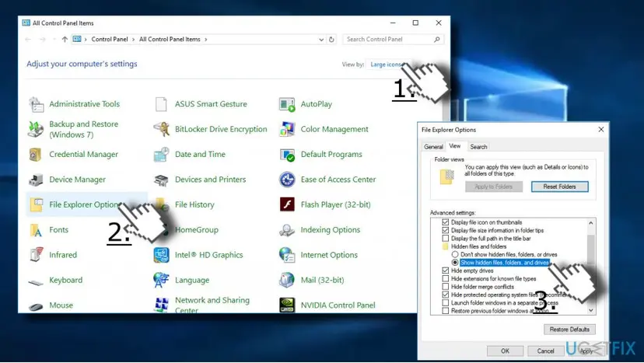The width and height of the screenshot is (644, 363).
Task: Open Credential Manager icon
Action: [36, 155]
